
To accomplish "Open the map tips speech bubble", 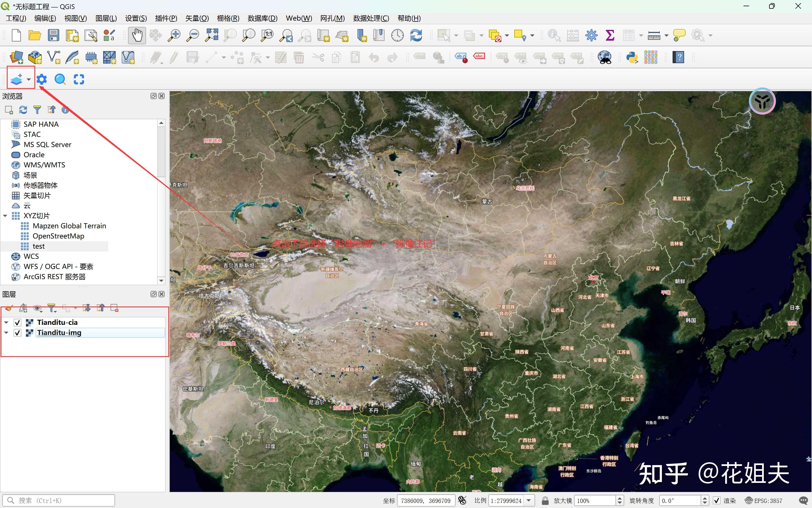I will [679, 35].
